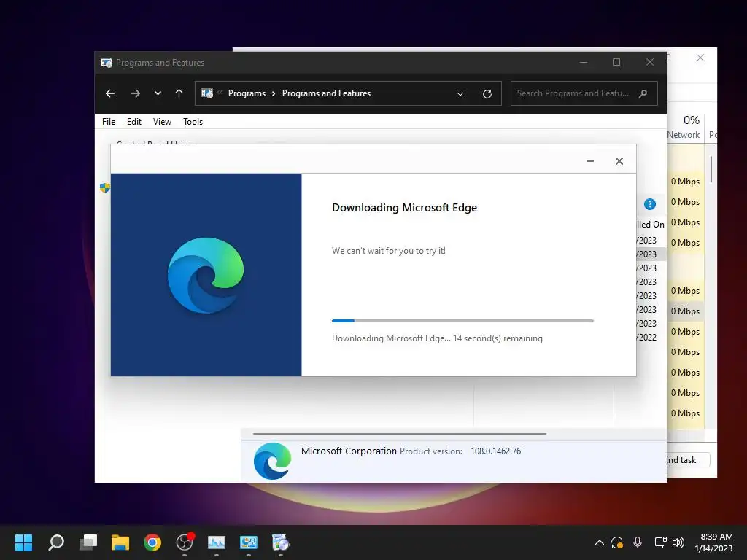Switch to Task Manager on the taskbar
Image resolution: width=747 pixels, height=560 pixels.
pos(216,542)
